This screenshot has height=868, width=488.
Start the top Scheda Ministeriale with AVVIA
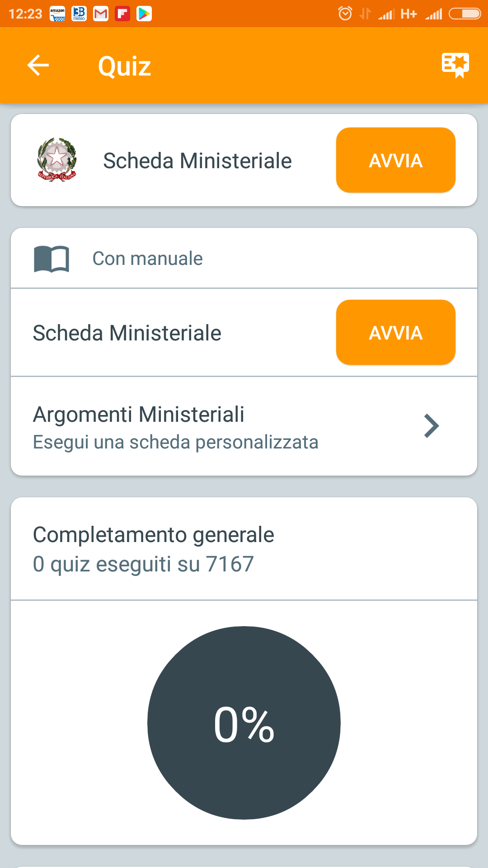(395, 160)
